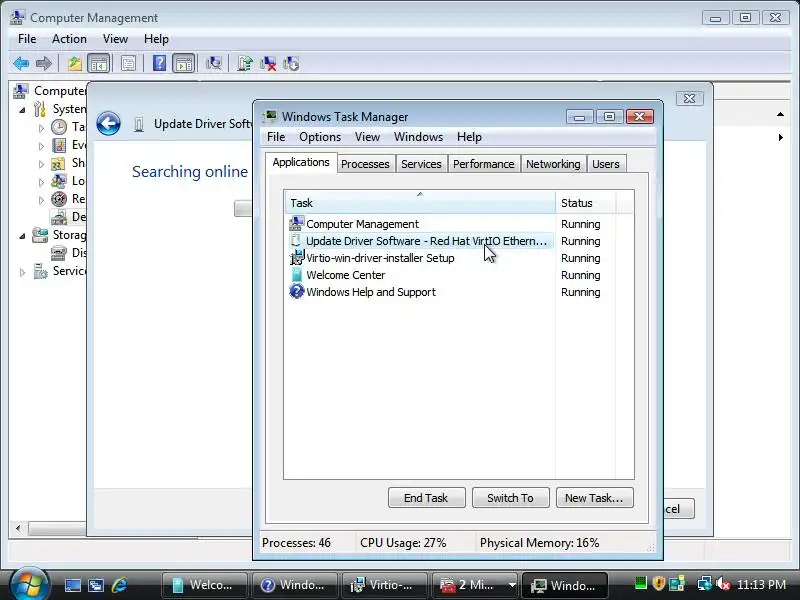
Task: Click the Welcome Center taskbar button
Action: click(x=205, y=585)
